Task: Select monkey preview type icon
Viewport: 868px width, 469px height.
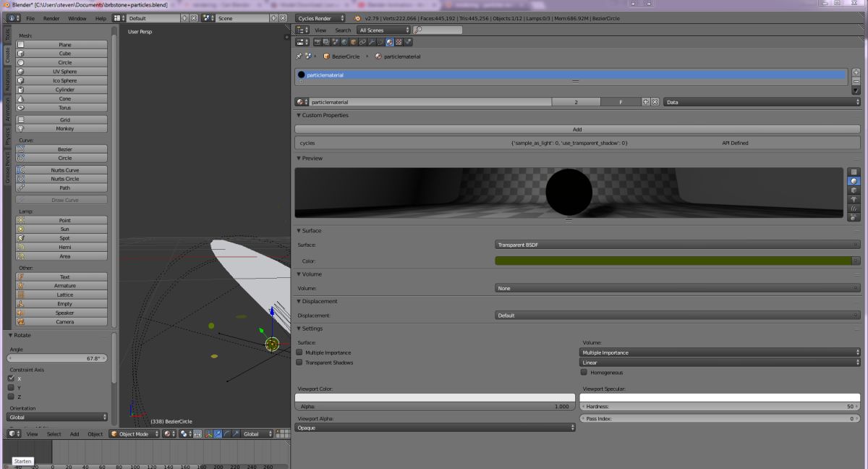Action: (854, 198)
